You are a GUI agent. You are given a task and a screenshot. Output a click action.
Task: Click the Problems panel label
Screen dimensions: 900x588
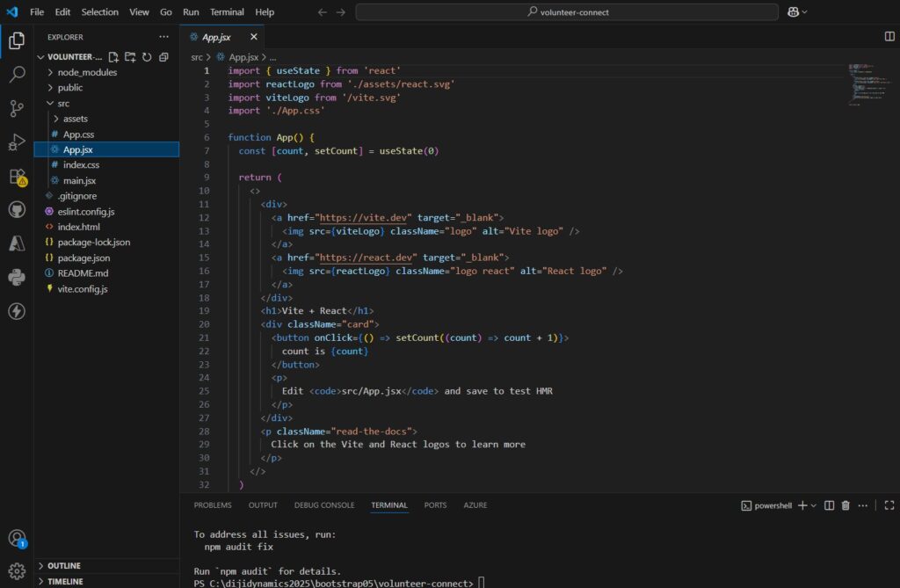213,505
